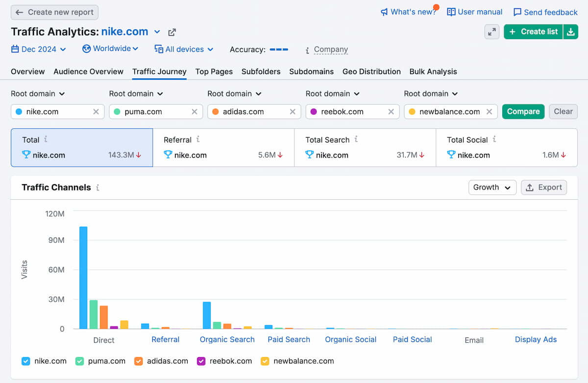Select the Total Search metric card
The image size is (588, 383).
click(x=365, y=147)
